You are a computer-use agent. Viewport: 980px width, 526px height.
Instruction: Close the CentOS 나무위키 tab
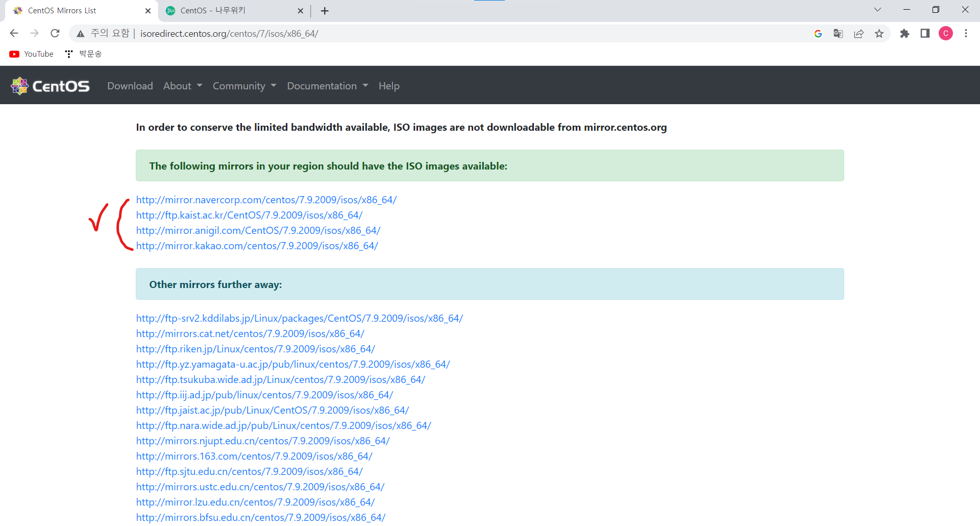pos(300,11)
